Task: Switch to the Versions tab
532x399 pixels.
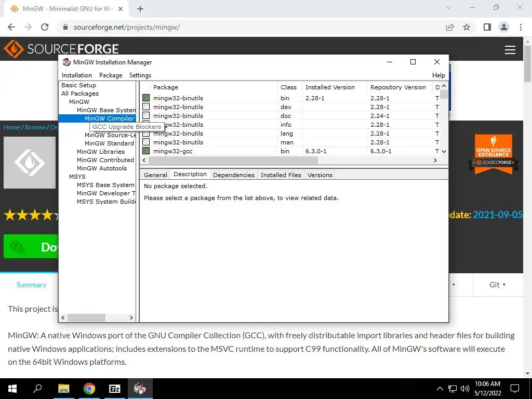Action: tap(320, 175)
